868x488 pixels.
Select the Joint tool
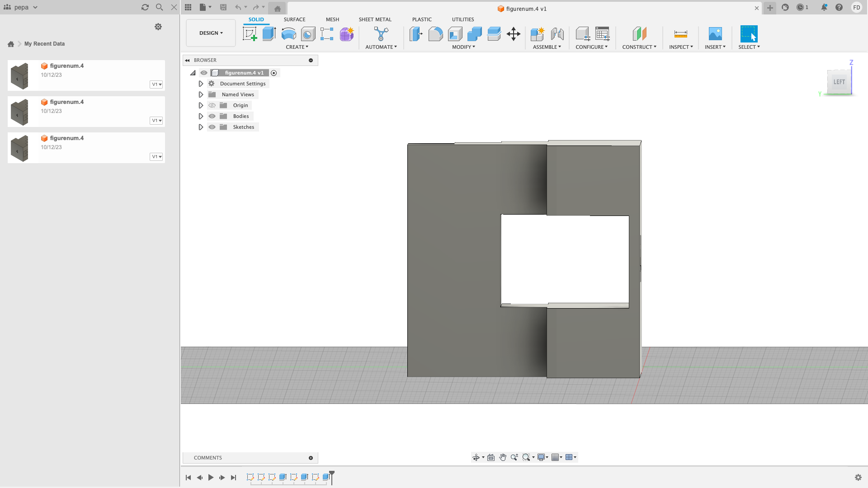(557, 34)
